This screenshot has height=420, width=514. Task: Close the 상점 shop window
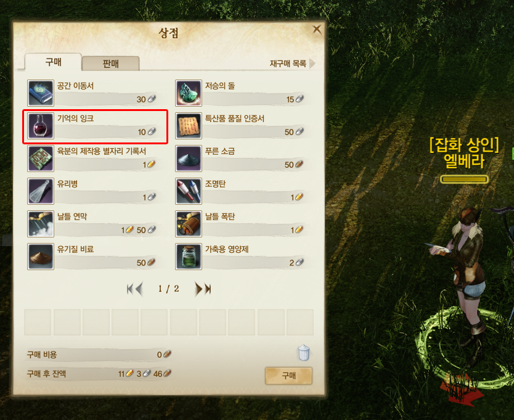pos(317,30)
